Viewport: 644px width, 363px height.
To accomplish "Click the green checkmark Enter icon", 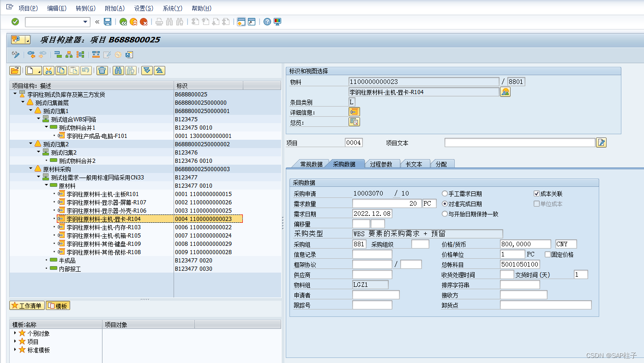I will pos(15,22).
